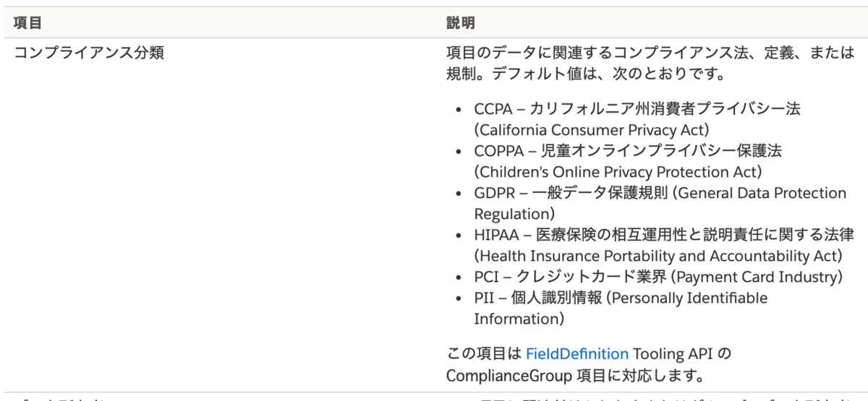Click the HIPAA bullet entry
The image size is (868, 401).
pyautogui.click(x=664, y=245)
